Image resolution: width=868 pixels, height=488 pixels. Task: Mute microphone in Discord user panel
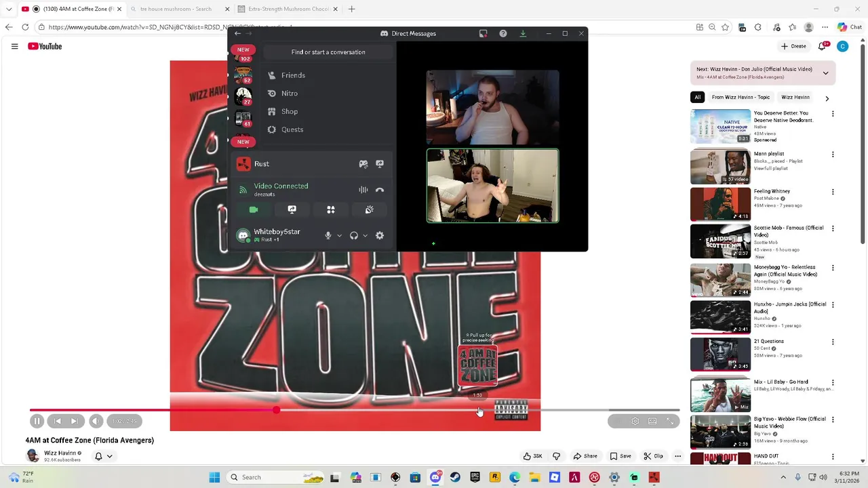[328, 235]
